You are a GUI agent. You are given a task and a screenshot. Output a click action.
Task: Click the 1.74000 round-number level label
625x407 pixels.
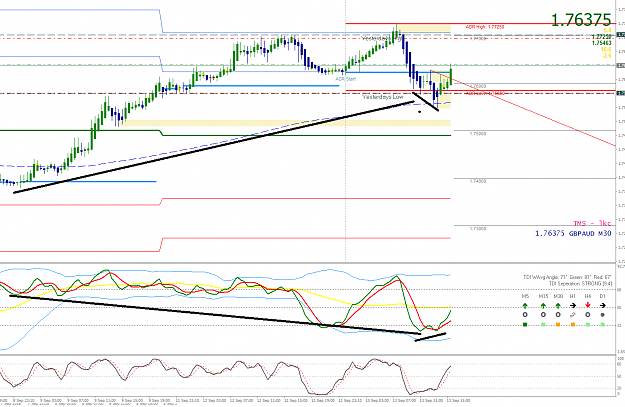click(x=478, y=181)
